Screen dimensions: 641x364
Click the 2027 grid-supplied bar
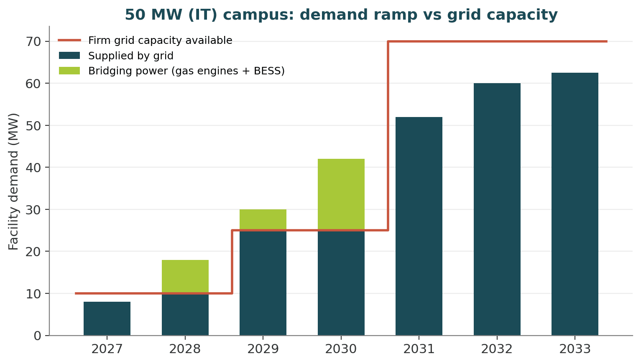pyautogui.click(x=107, y=318)
